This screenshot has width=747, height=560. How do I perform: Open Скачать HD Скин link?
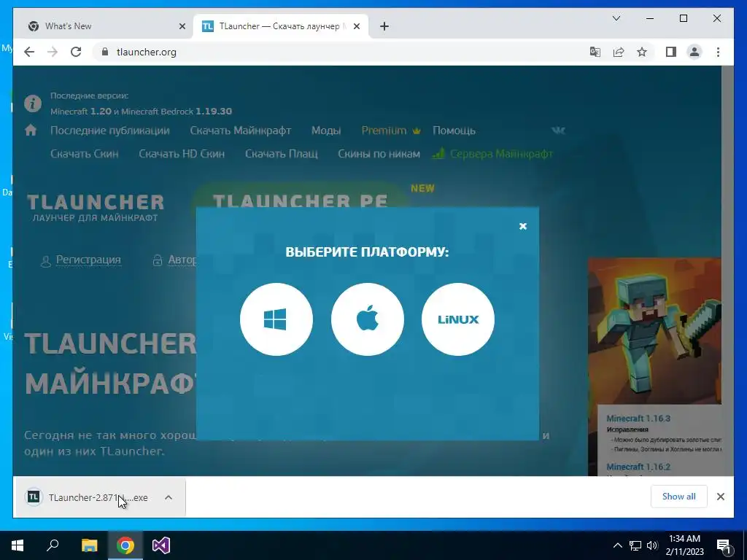click(x=182, y=154)
